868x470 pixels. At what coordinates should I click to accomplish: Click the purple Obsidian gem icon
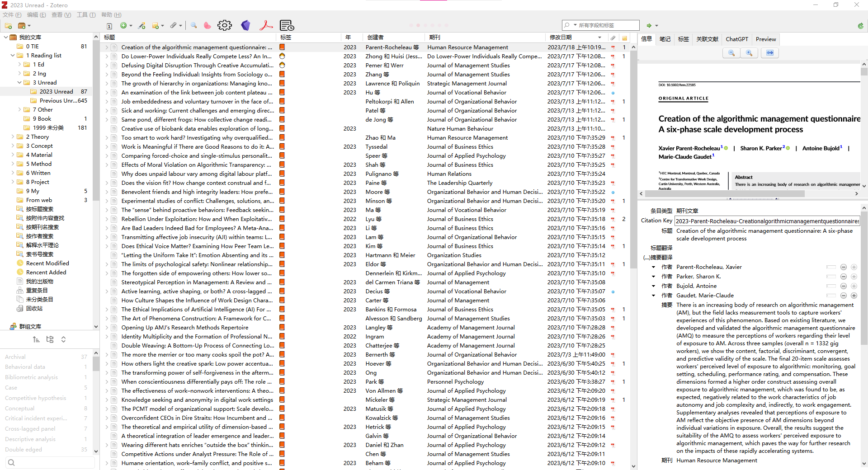click(245, 25)
